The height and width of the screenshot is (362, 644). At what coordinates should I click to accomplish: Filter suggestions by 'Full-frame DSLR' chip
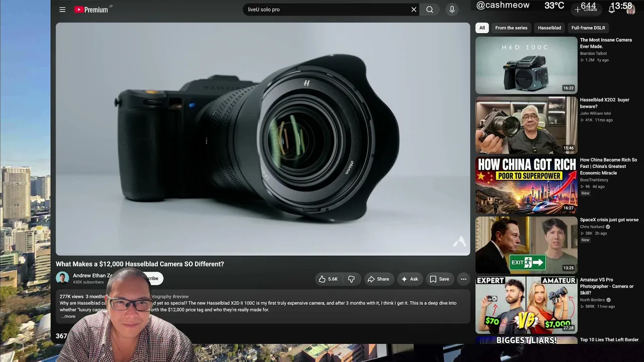tap(588, 28)
